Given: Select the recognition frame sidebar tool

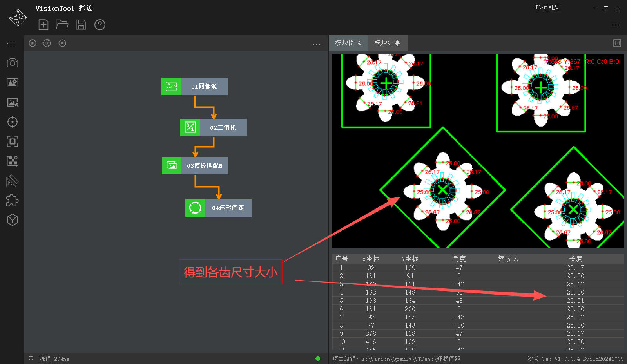Looking at the screenshot, I should [x=13, y=141].
